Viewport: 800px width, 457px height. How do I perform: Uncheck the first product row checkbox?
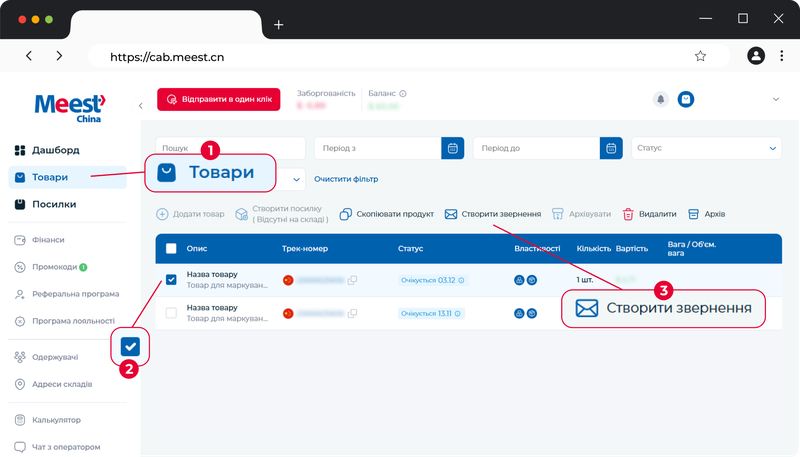pyautogui.click(x=171, y=280)
